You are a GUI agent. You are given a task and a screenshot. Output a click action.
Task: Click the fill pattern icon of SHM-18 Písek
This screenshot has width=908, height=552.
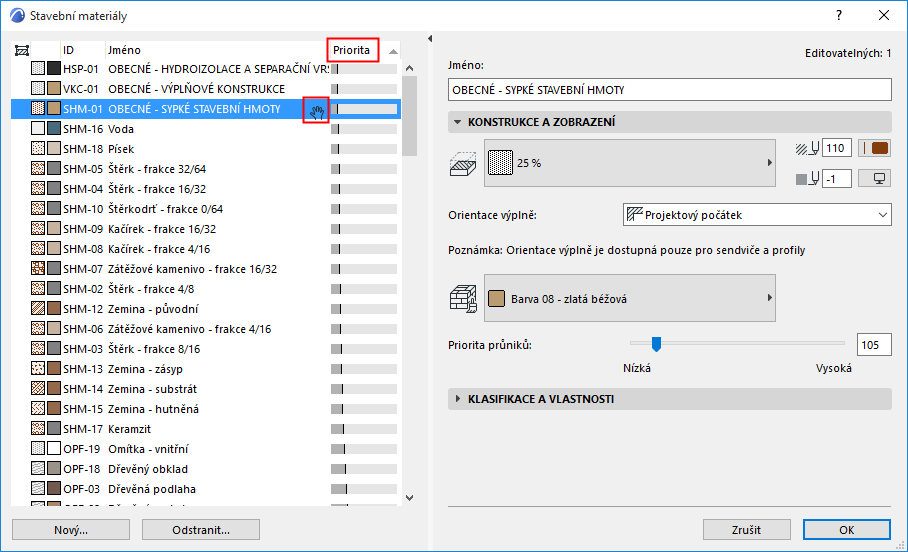point(38,149)
